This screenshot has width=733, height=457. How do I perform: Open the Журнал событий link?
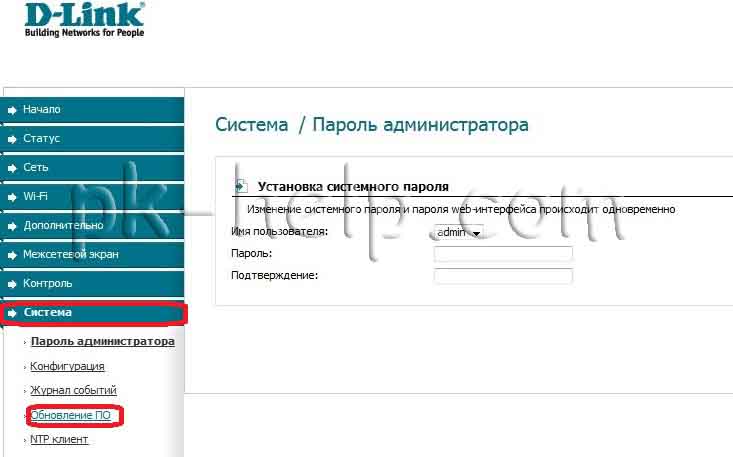(73, 390)
